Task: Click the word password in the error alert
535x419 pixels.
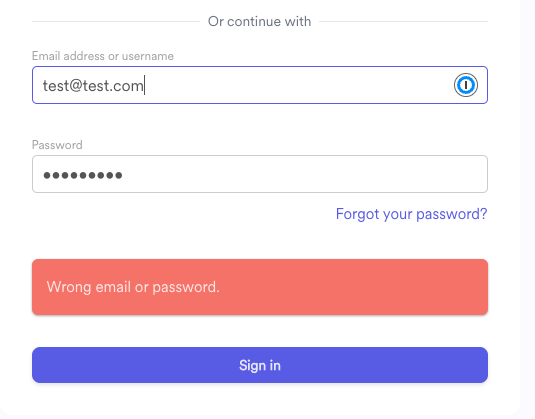Action: point(186,288)
